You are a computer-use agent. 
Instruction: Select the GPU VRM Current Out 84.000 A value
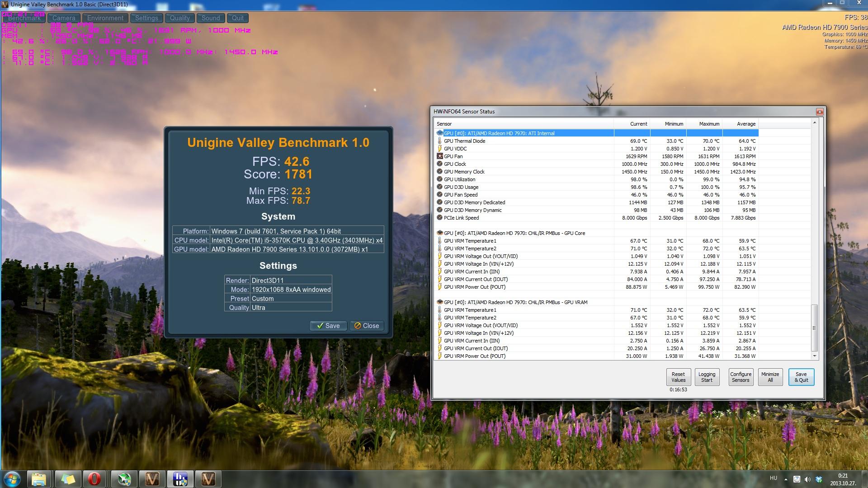click(636, 279)
